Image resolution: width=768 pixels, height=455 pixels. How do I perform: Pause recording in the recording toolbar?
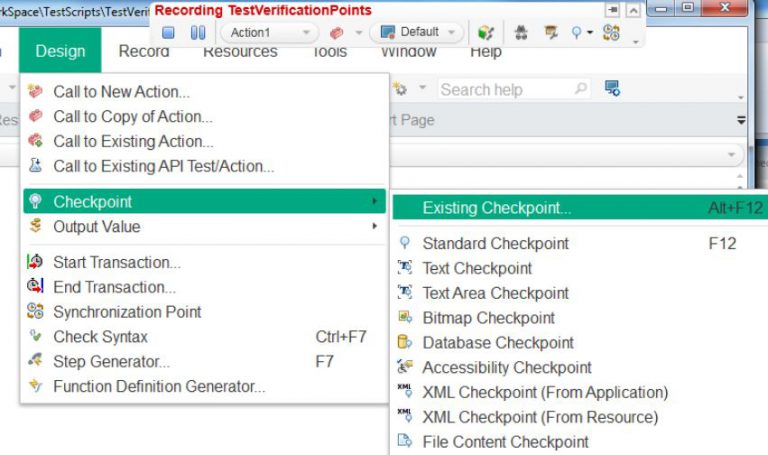pyautogui.click(x=198, y=33)
